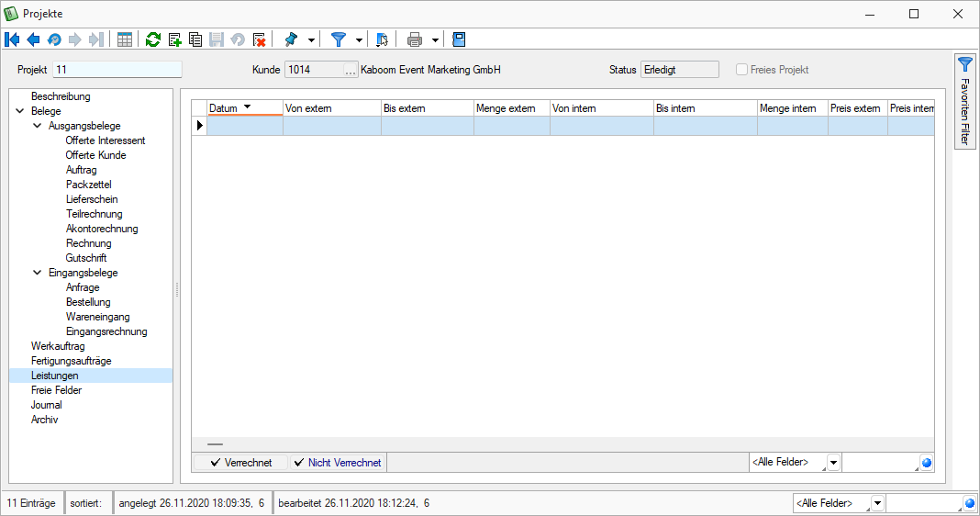Open the table Alle Felder dropdown
The width and height of the screenshot is (980, 516).
click(833, 463)
